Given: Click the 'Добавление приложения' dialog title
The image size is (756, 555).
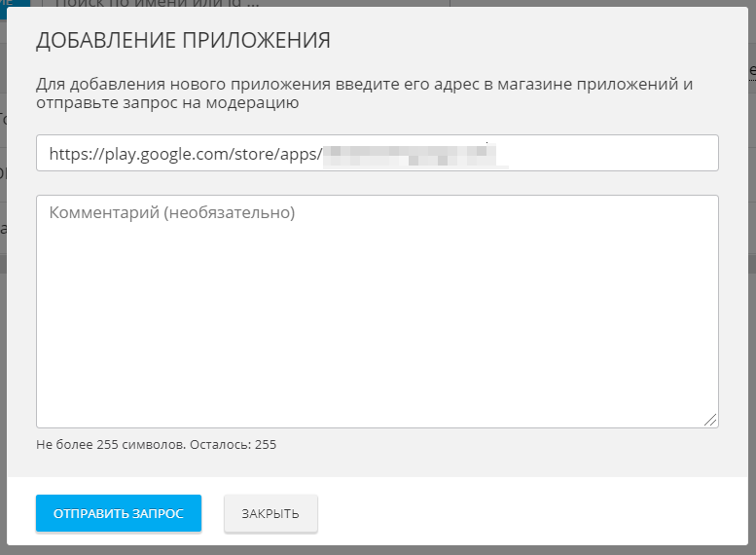Looking at the screenshot, I should point(183,40).
